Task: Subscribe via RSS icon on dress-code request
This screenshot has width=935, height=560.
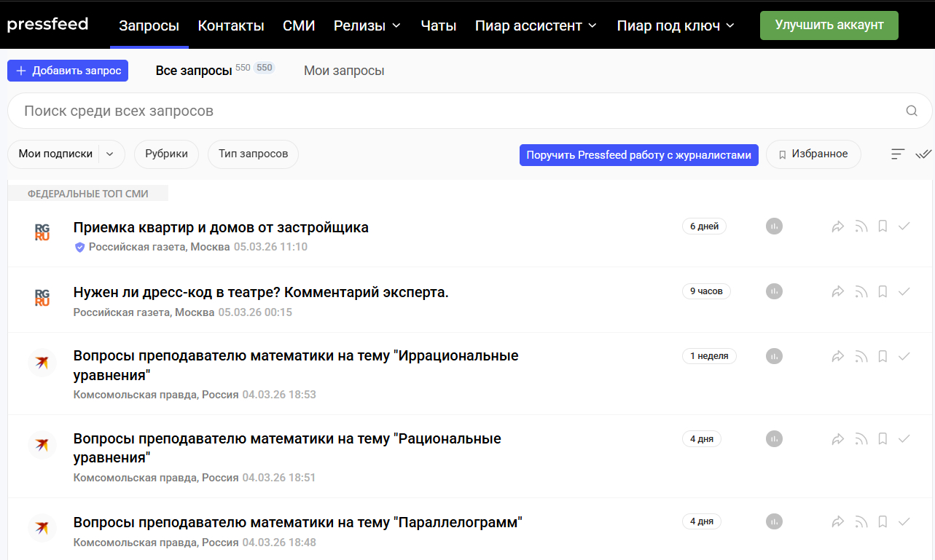Action: [861, 292]
